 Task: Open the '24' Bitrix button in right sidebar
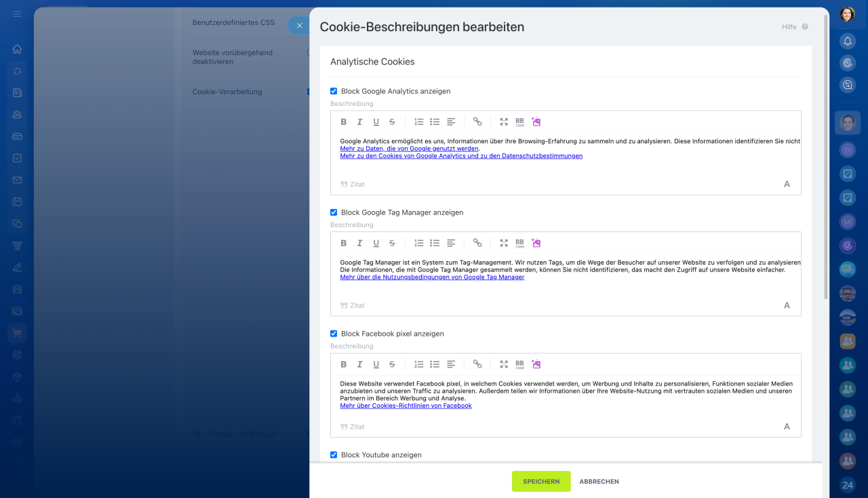[848, 485]
